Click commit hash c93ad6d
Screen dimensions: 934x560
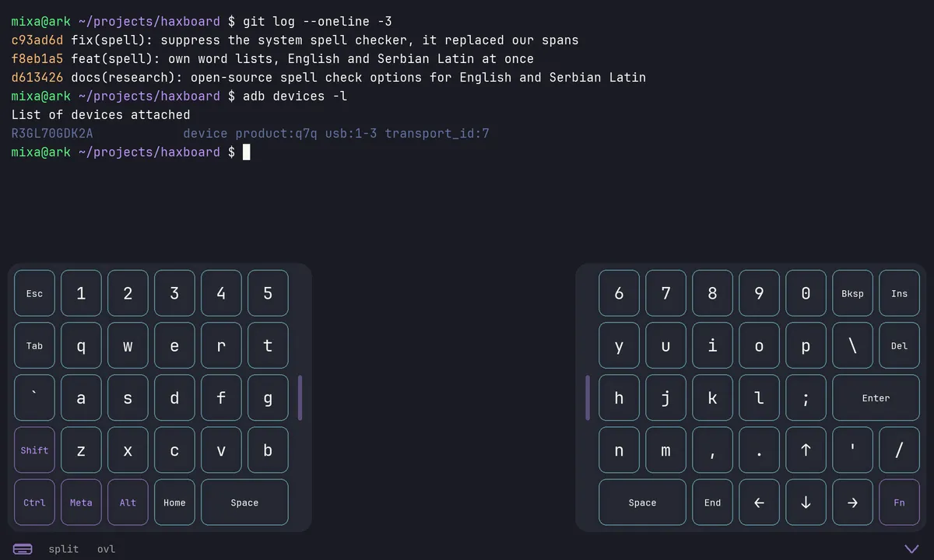pyautogui.click(x=37, y=40)
